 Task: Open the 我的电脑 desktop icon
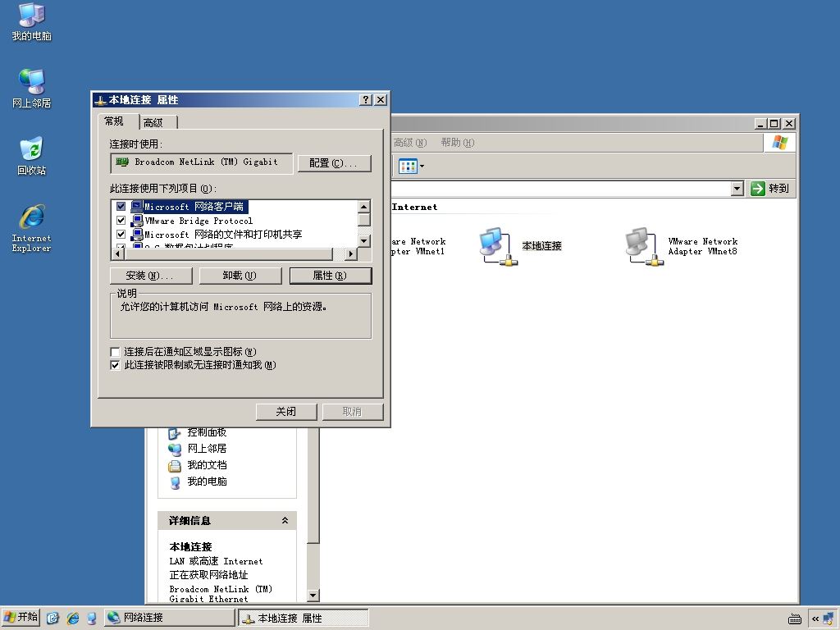click(31, 21)
